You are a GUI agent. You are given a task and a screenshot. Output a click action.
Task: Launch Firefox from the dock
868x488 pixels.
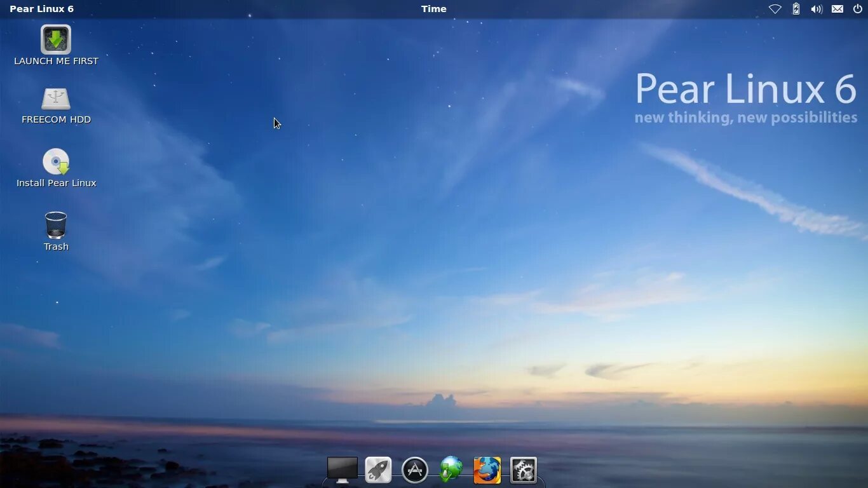[487, 470]
